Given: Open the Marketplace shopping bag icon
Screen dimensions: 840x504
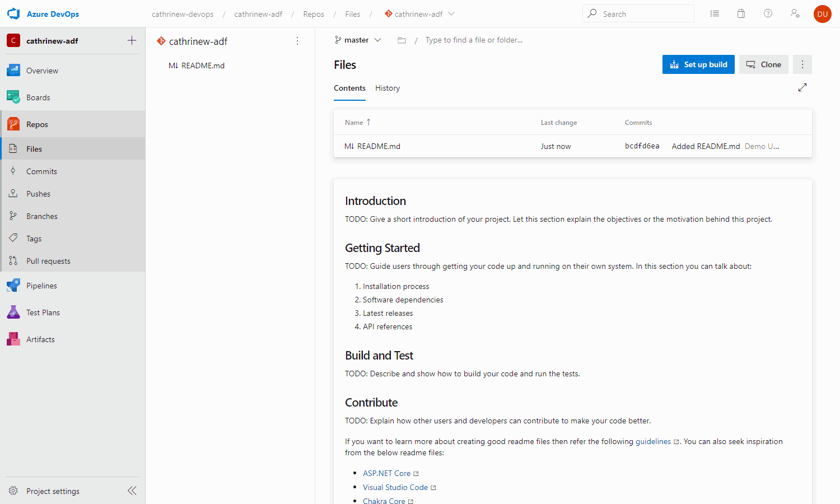Looking at the screenshot, I should [741, 13].
